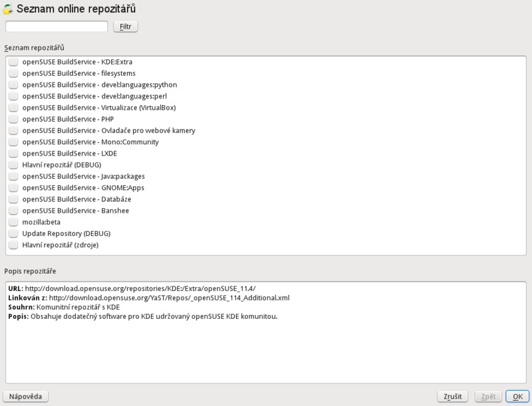Select the 'openSUSE BuildService - GNOME:Apps' row text
532x406 pixels.
(x=83, y=188)
